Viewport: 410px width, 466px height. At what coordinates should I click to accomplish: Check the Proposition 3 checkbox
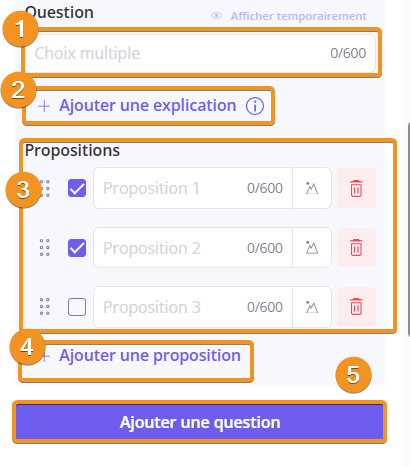[x=77, y=307]
